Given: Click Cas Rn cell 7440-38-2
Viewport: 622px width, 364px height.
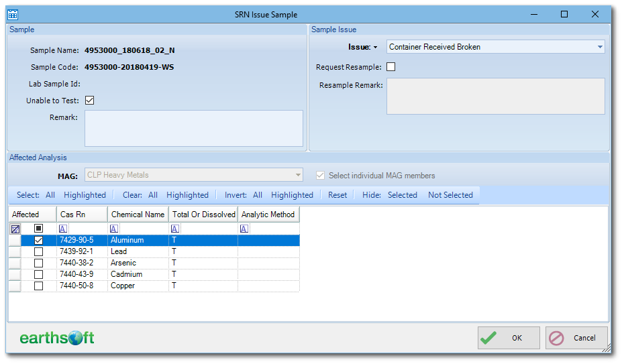Looking at the screenshot, I should pyautogui.click(x=82, y=263).
